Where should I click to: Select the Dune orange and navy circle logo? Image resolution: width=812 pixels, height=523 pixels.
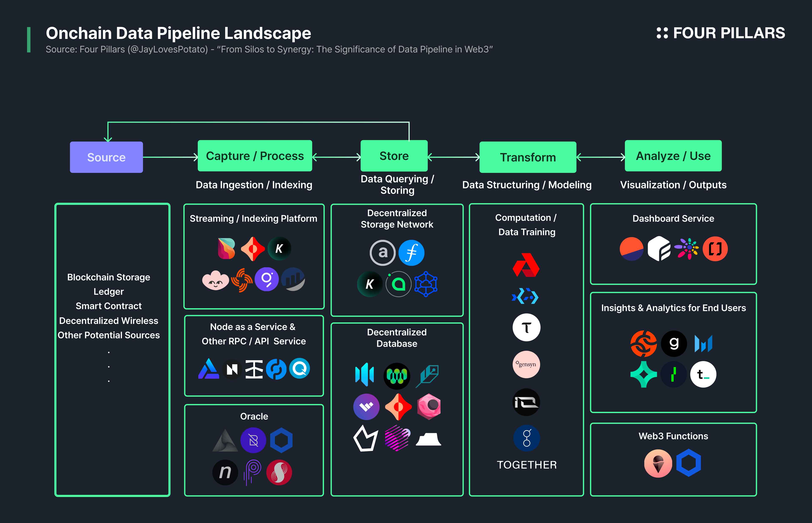click(631, 249)
